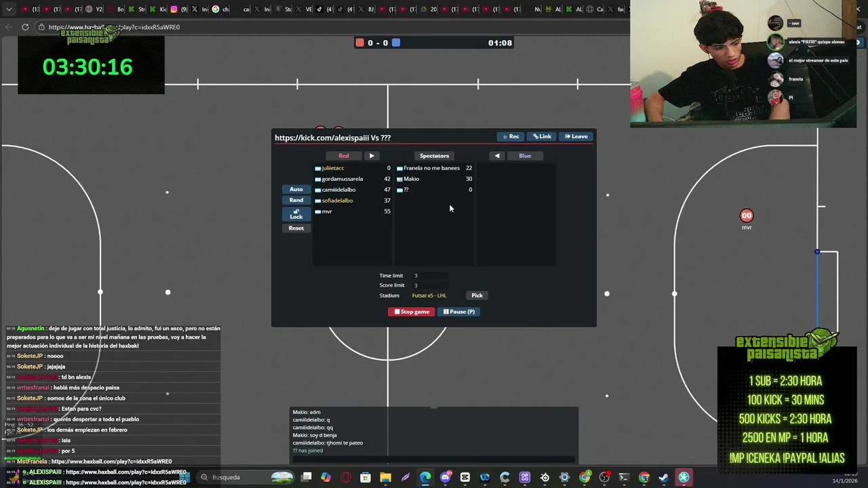Move players with Red team right arrow
Image resolution: width=868 pixels, height=488 pixels.
pos(372,156)
